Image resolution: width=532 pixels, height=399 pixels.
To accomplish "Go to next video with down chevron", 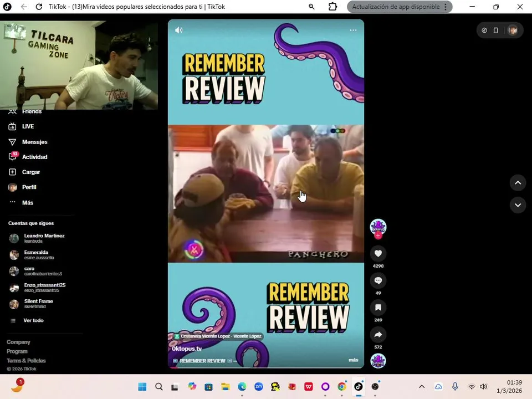I will point(518,205).
